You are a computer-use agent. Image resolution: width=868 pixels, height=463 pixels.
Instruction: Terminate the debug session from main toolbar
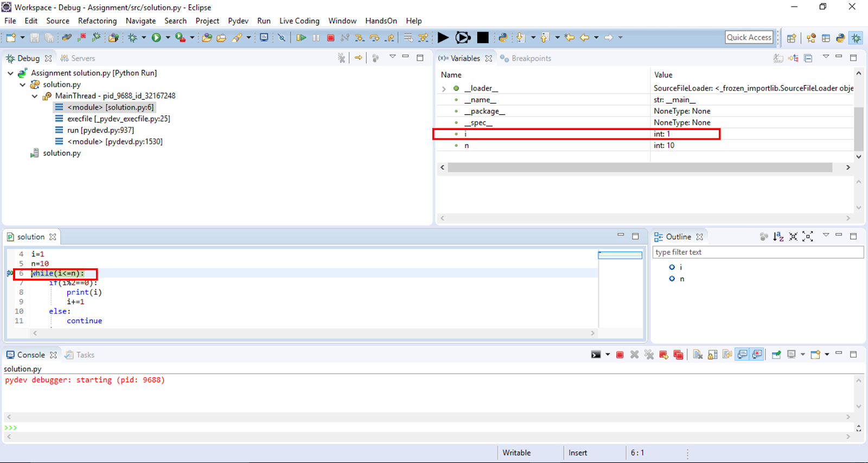click(330, 37)
